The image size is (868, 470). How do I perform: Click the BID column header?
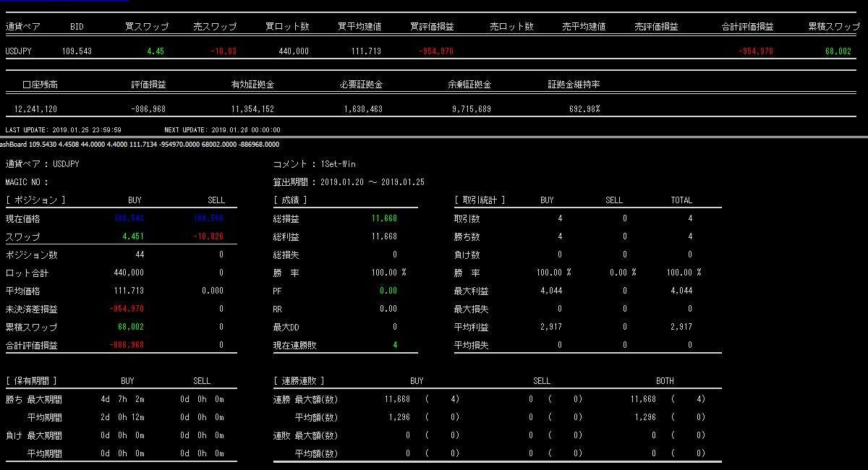(77, 27)
